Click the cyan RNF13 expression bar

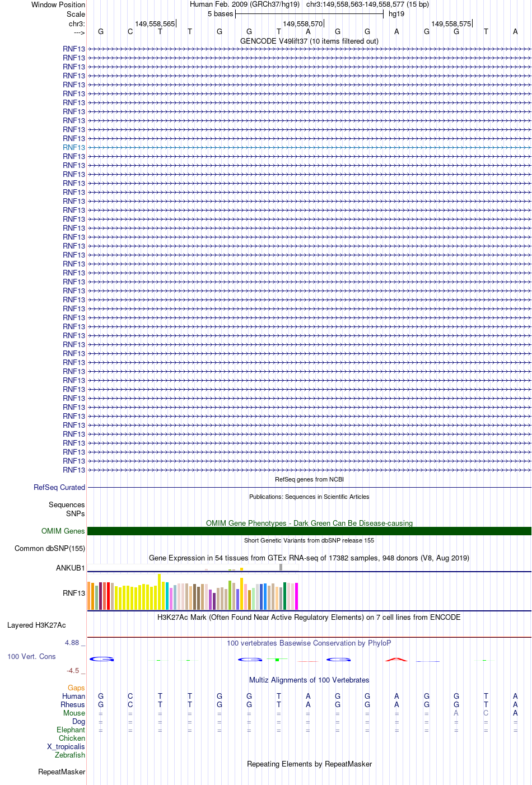(x=167, y=596)
